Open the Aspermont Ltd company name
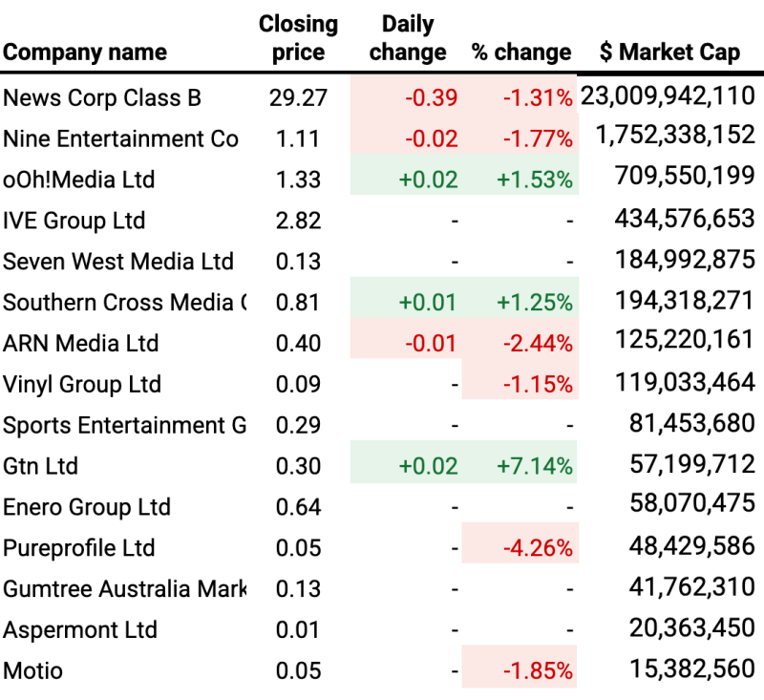 (69, 630)
